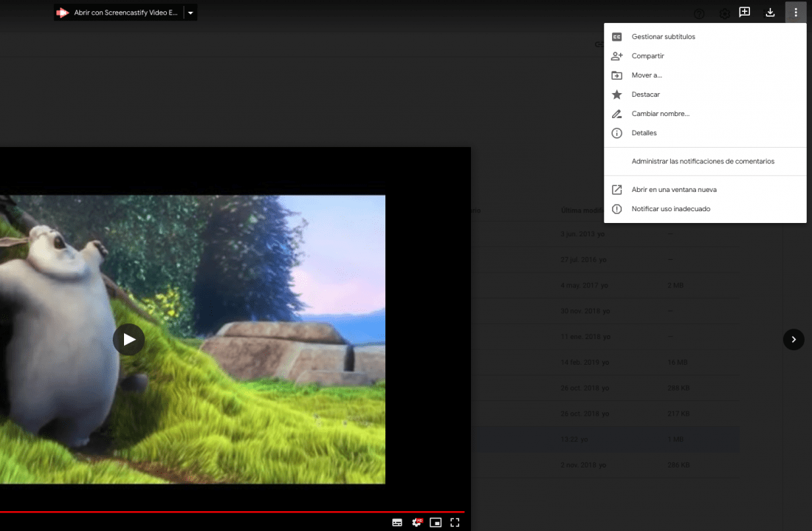Open the HD quality settings gear
812x531 pixels.
coord(416,522)
